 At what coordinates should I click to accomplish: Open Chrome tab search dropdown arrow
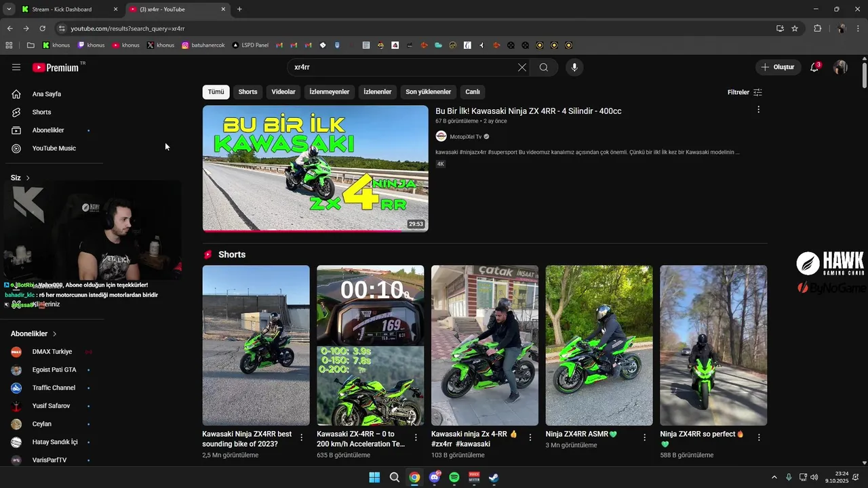[x=9, y=9]
